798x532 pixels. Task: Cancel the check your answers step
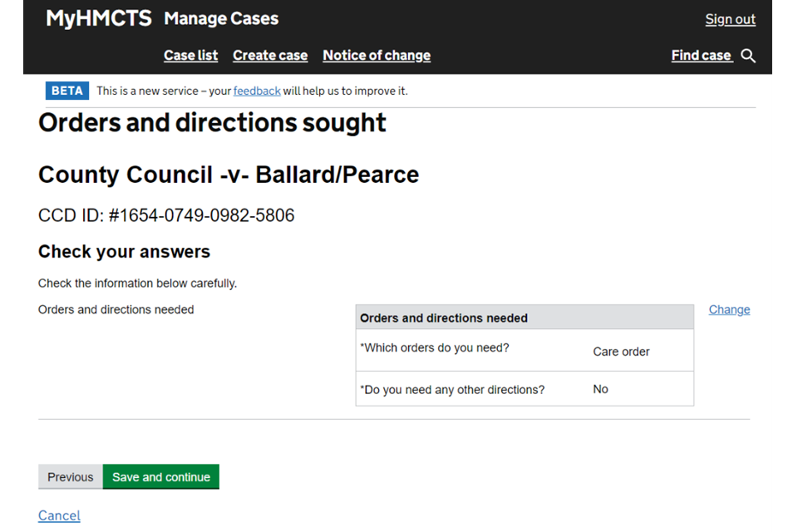[59, 515]
